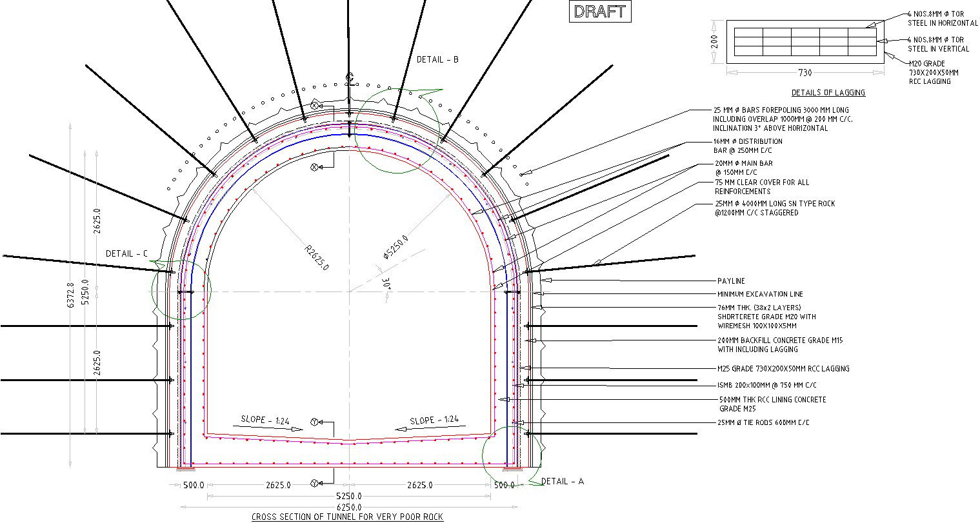Viewport: 980px width, 523px height.
Task: Select the DETAIL - C label
Action: [126, 254]
